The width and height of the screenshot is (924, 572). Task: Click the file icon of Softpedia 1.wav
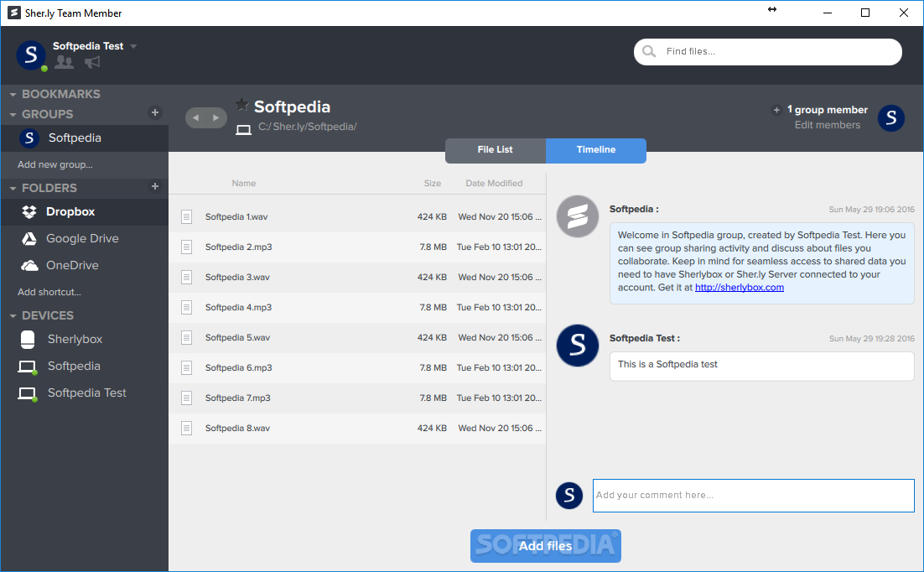click(186, 216)
